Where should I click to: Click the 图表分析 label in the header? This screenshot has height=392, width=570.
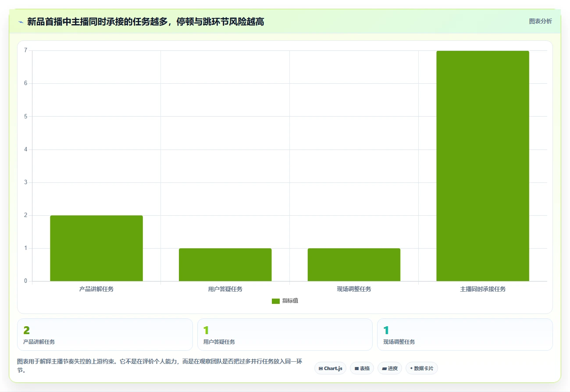[540, 21]
